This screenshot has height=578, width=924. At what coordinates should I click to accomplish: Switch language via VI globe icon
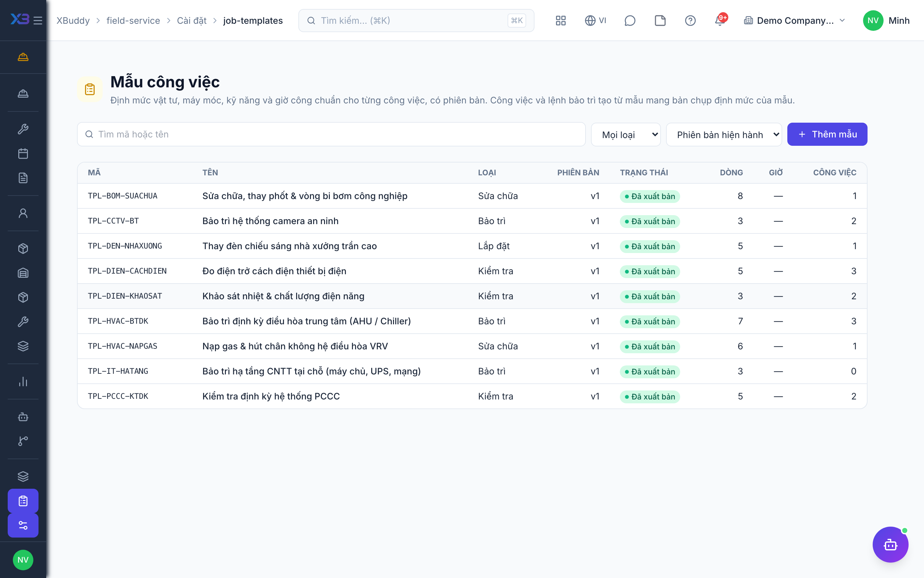tap(595, 21)
